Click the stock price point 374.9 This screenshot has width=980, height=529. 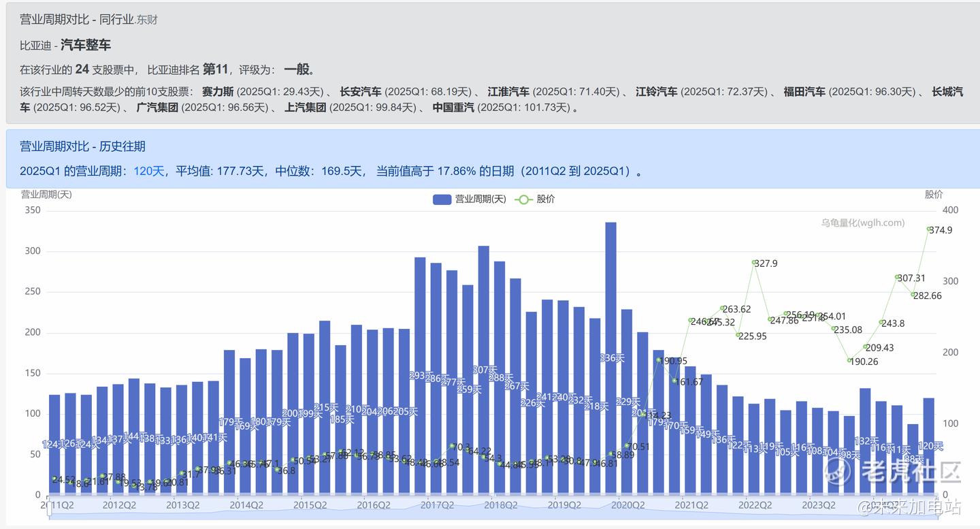tap(929, 229)
